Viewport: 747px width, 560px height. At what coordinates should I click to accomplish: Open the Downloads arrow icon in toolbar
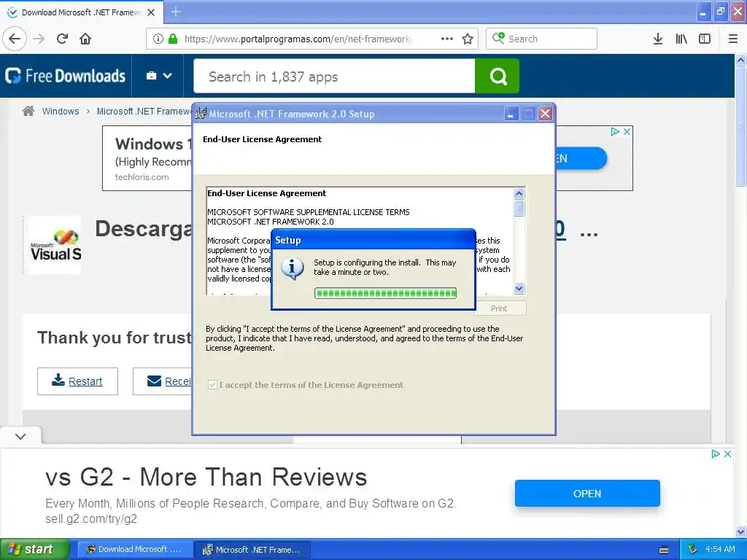pyautogui.click(x=658, y=39)
